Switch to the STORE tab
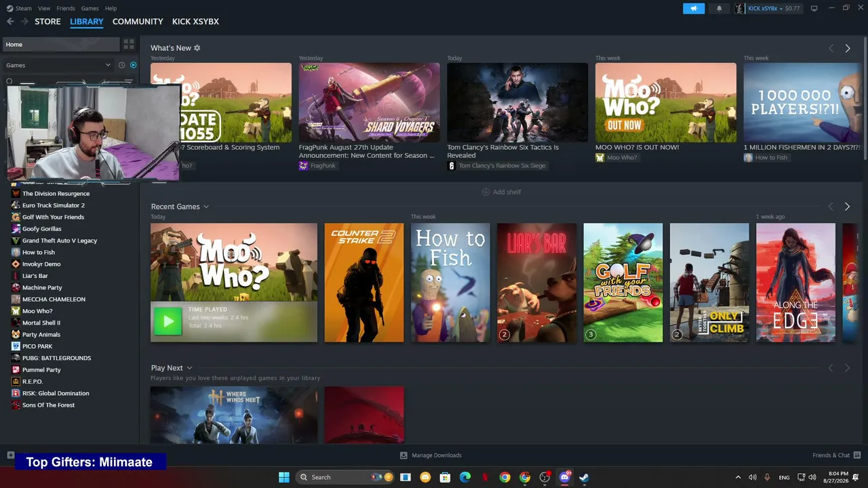The width and height of the screenshot is (868, 488). click(x=47, y=22)
